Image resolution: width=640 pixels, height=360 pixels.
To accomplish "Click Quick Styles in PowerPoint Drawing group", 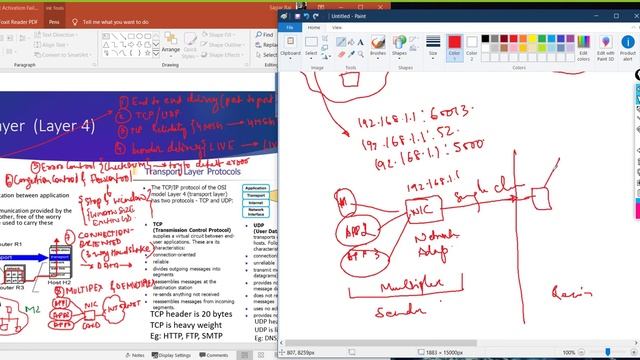I will [x=190, y=45].
